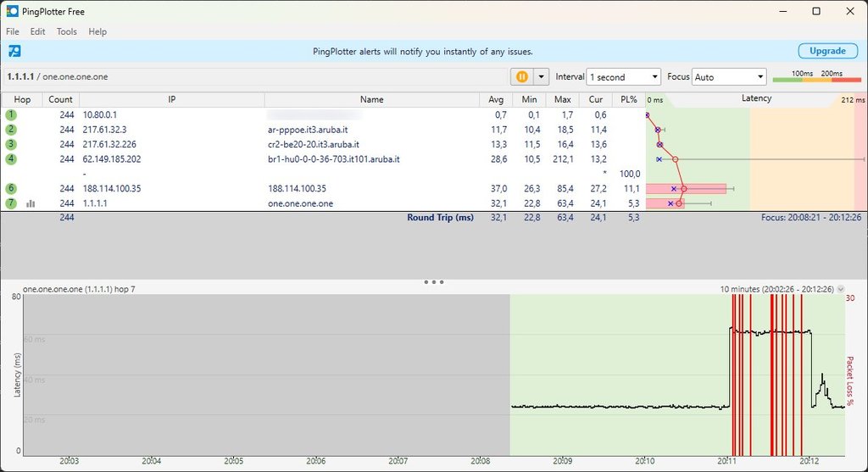
Task: Click the Focus: 20:08:21 - 20:12:26 text
Action: 811,218
